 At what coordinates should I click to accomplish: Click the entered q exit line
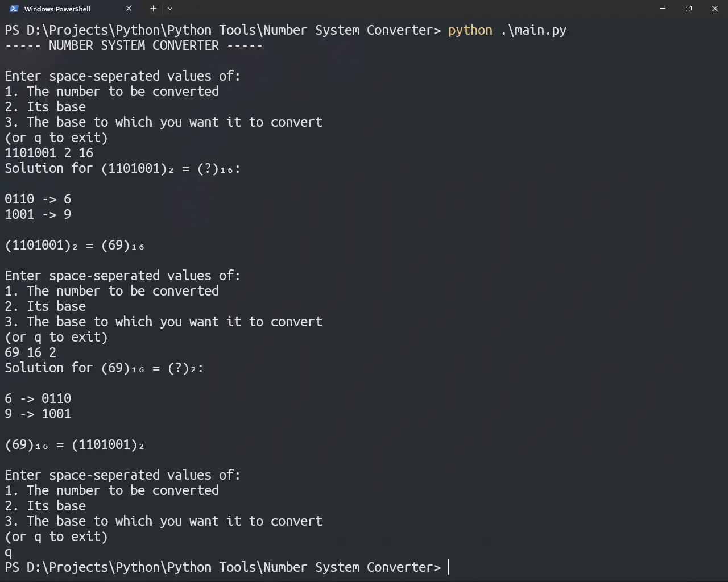pyautogui.click(x=8, y=552)
